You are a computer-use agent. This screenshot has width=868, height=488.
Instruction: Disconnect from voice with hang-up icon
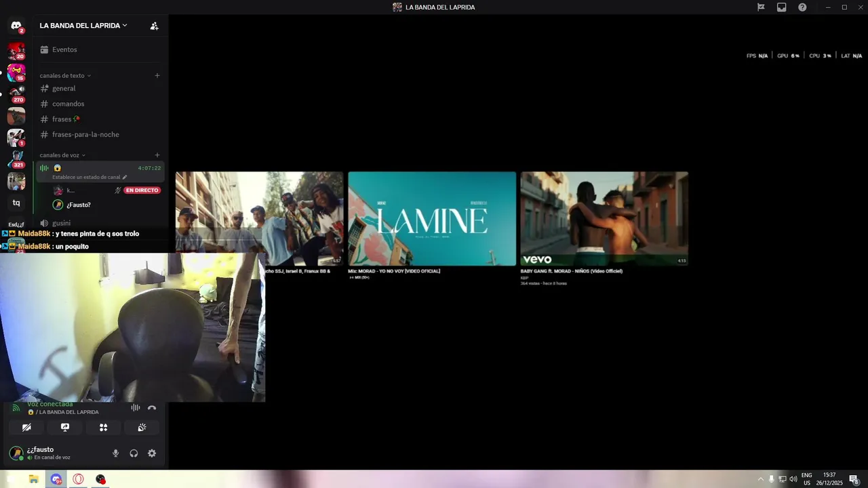click(152, 407)
